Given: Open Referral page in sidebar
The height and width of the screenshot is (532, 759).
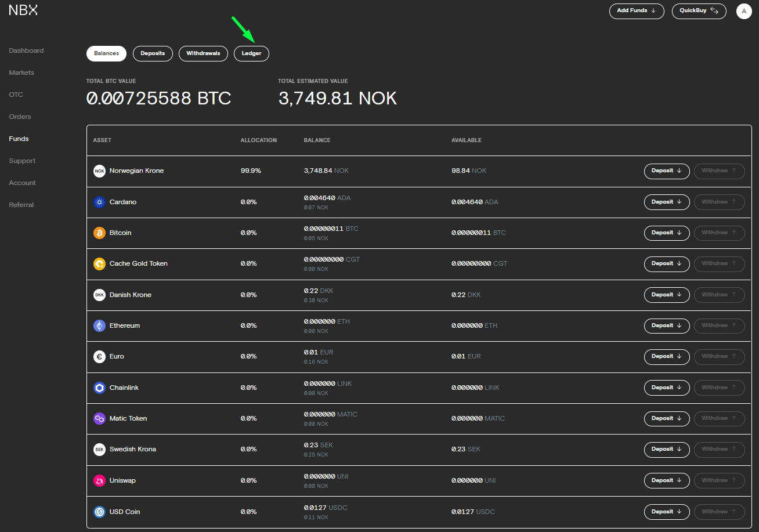Looking at the screenshot, I should click(x=21, y=205).
